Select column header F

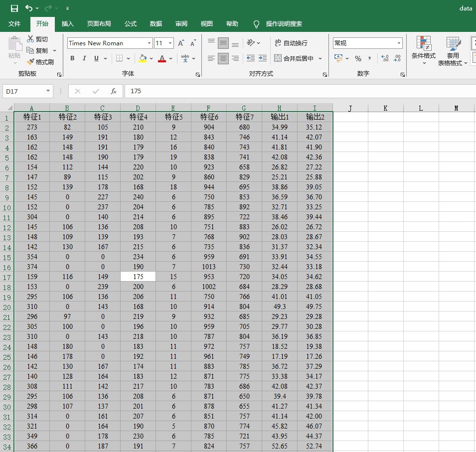pos(208,108)
